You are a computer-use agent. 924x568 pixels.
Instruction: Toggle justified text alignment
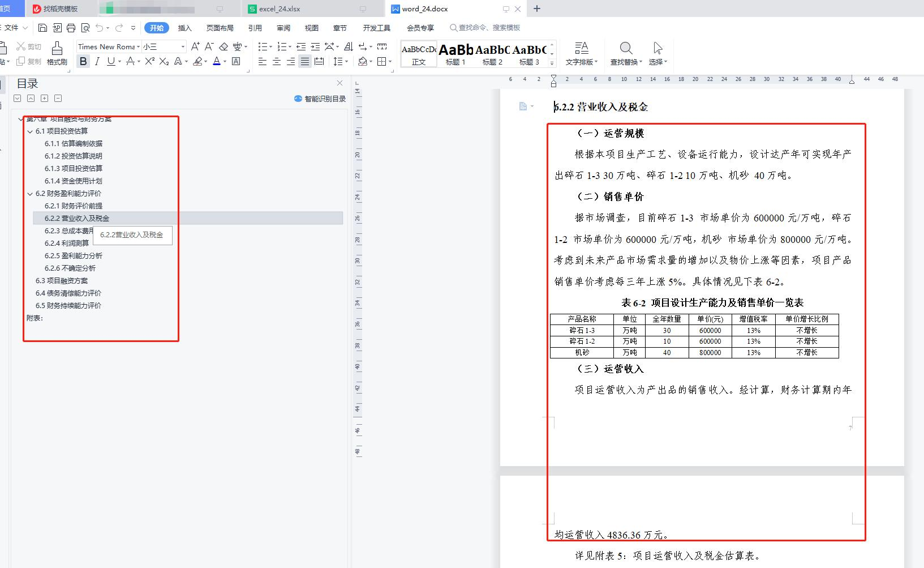(305, 61)
